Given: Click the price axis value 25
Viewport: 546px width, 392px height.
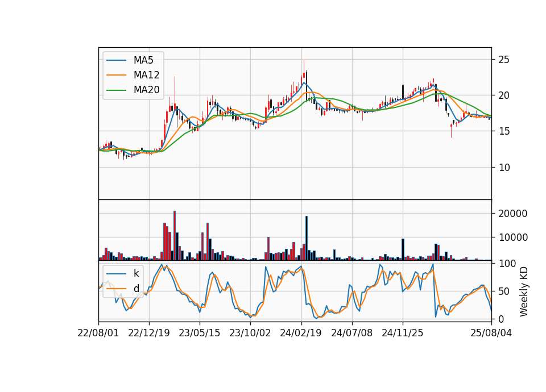Looking at the screenshot, I should coord(504,60).
